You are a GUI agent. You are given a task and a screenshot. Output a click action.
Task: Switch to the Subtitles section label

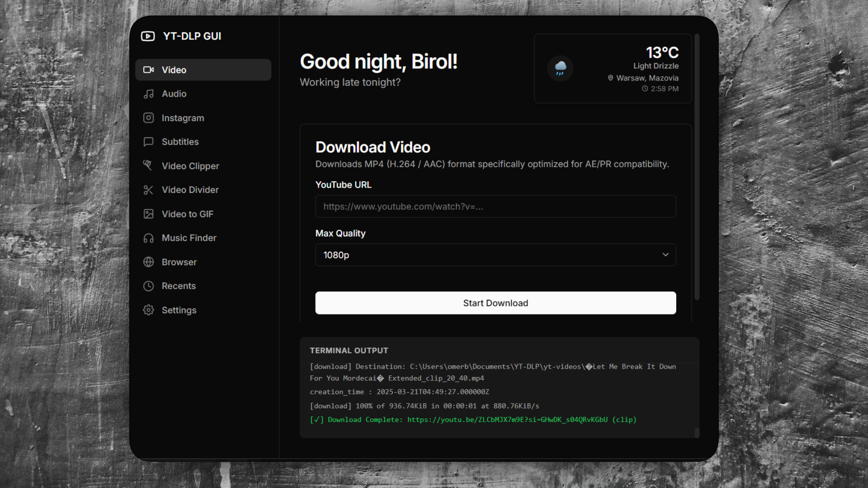click(180, 142)
